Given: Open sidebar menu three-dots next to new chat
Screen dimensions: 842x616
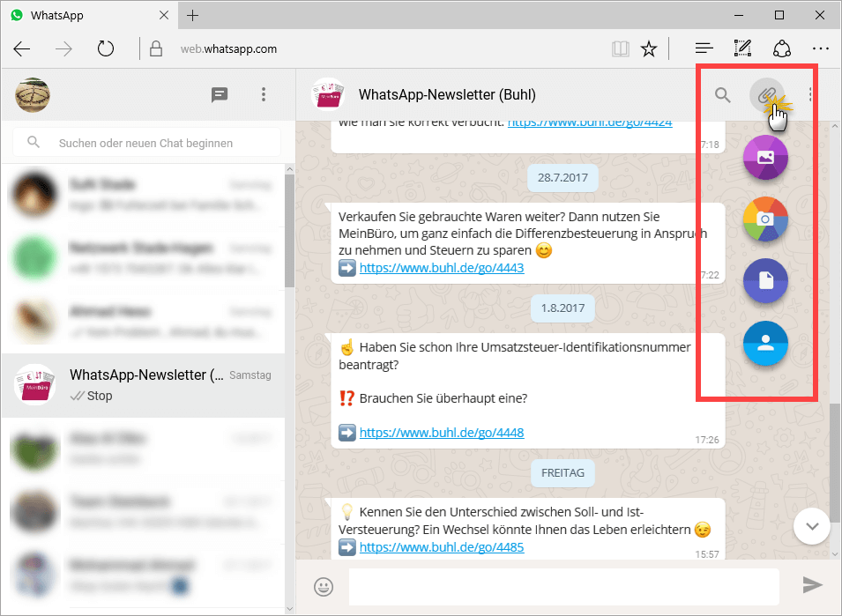Looking at the screenshot, I should click(263, 95).
